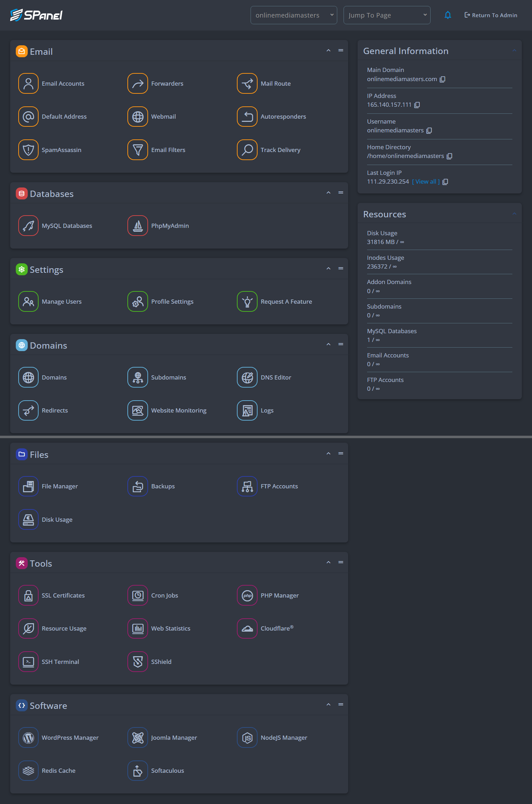Open the Cloudflare cloud icon
This screenshot has height=804, width=532.
(x=247, y=628)
